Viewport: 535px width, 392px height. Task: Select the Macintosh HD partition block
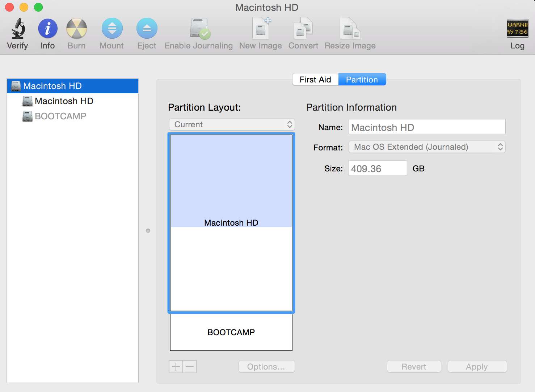[231, 223]
